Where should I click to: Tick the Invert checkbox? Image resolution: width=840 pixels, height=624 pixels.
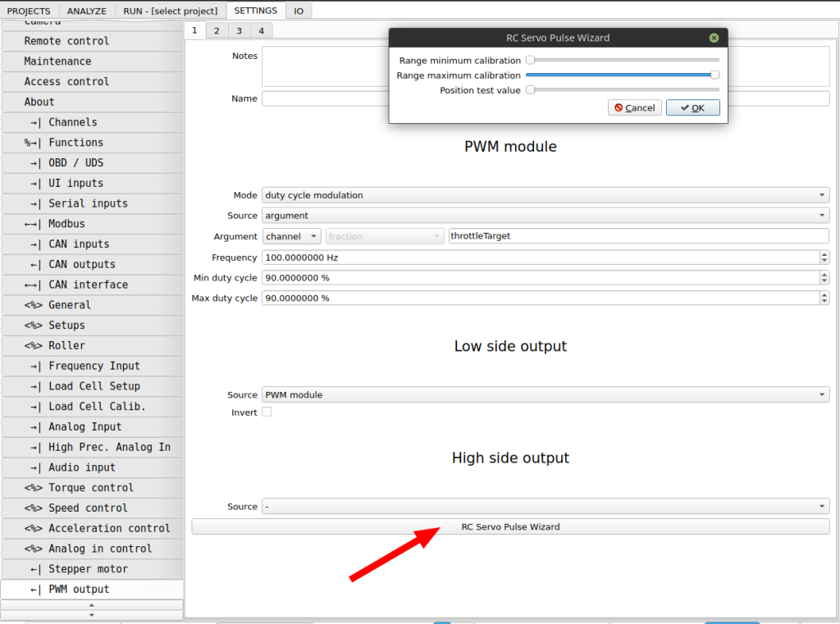point(267,412)
